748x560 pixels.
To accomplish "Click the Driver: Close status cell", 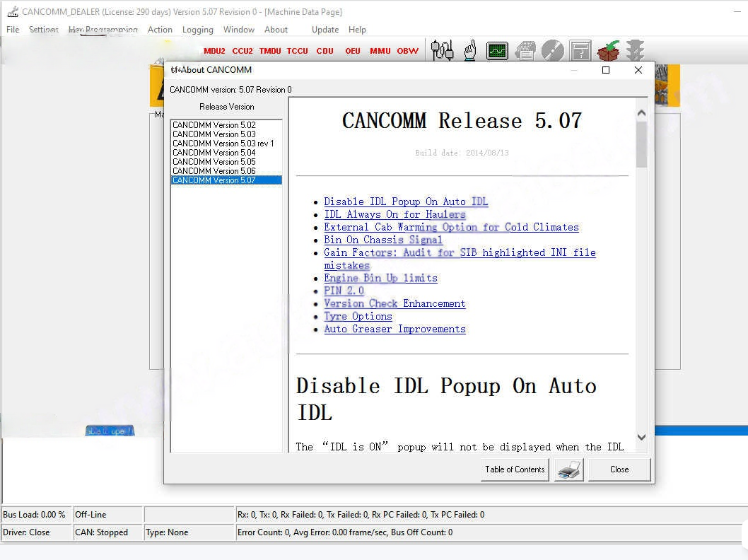I will 37,532.
